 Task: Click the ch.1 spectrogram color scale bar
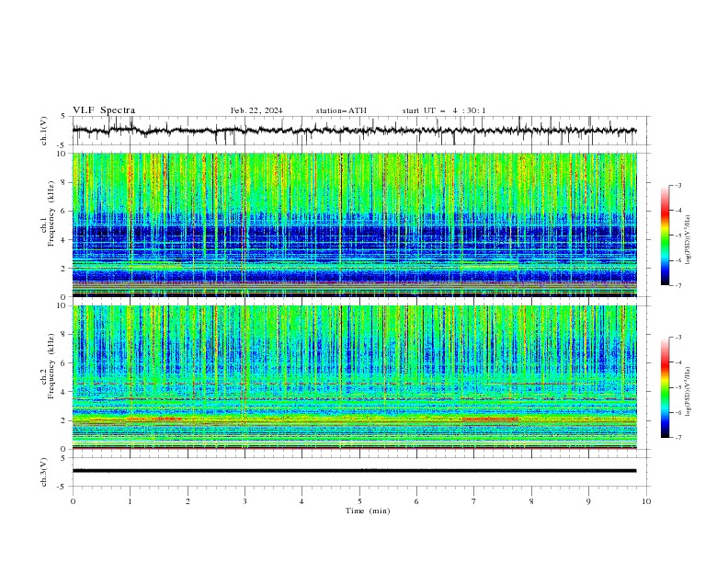click(x=665, y=236)
